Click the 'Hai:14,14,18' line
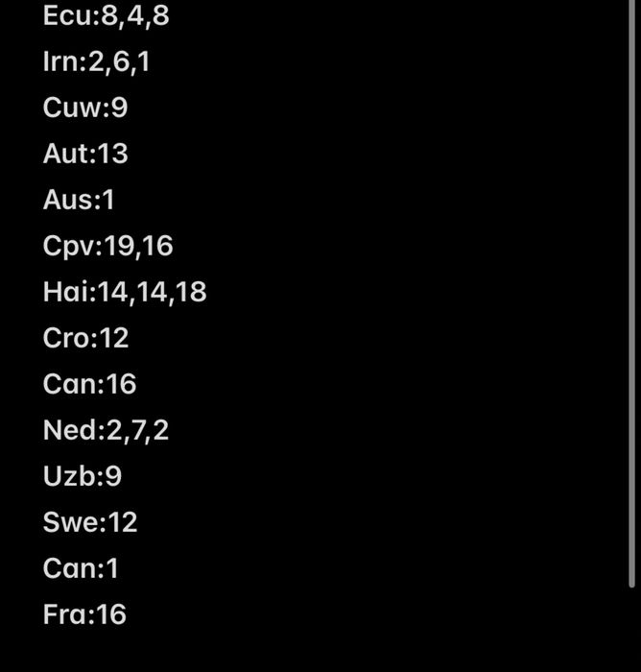This screenshot has height=672, width=641. 125,292
